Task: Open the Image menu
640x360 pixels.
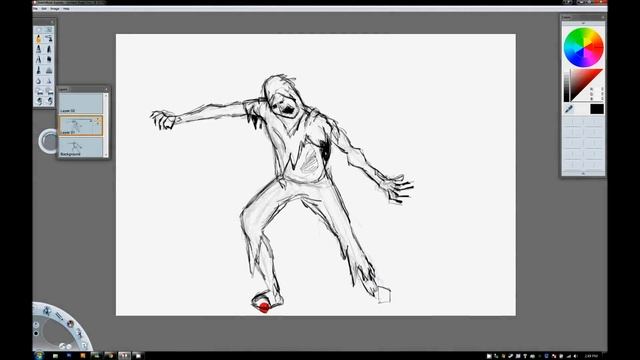Action: (55, 9)
